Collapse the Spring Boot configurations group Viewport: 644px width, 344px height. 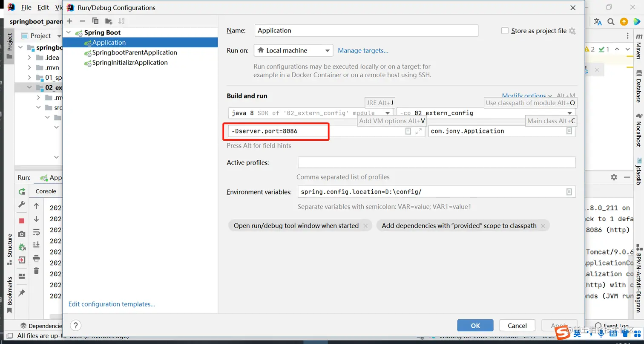click(x=69, y=32)
